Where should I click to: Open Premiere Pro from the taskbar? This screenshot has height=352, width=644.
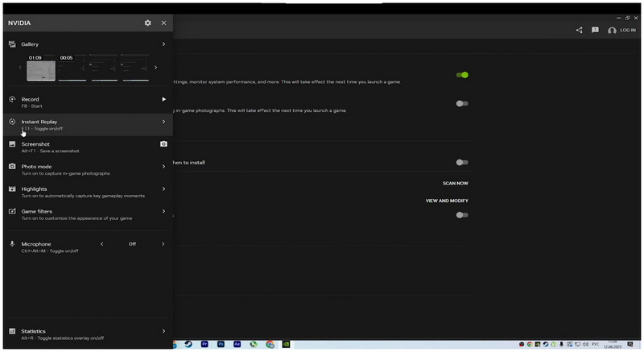click(204, 344)
